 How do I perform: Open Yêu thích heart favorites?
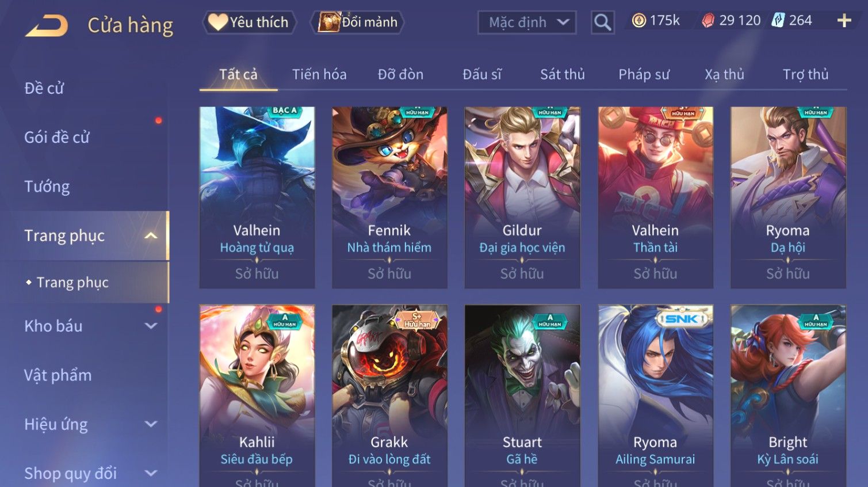point(249,22)
